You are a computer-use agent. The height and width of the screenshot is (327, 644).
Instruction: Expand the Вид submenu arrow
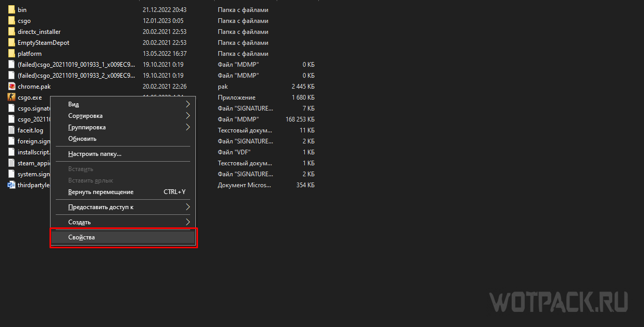(188, 104)
